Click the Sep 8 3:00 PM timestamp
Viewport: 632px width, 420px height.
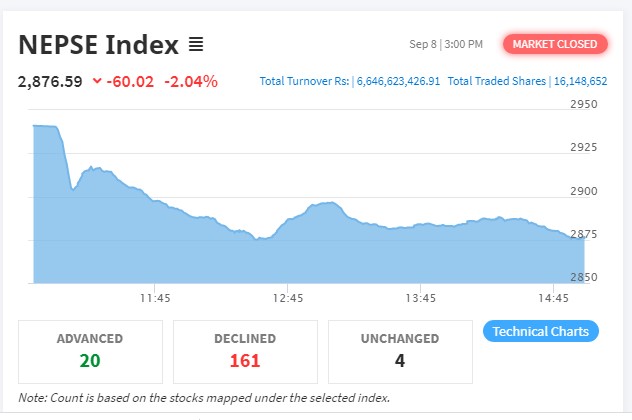[x=446, y=44]
